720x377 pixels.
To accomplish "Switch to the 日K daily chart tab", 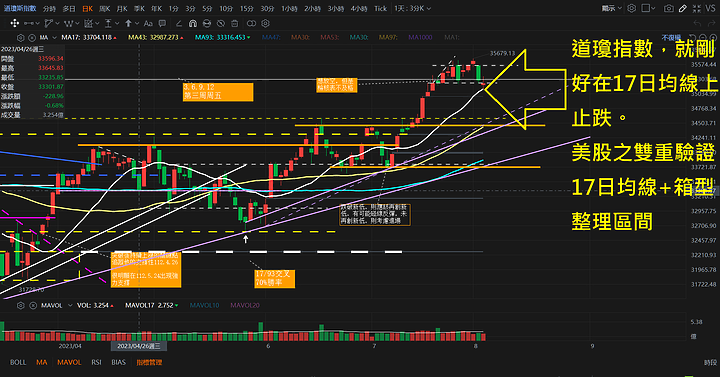I will [87, 9].
